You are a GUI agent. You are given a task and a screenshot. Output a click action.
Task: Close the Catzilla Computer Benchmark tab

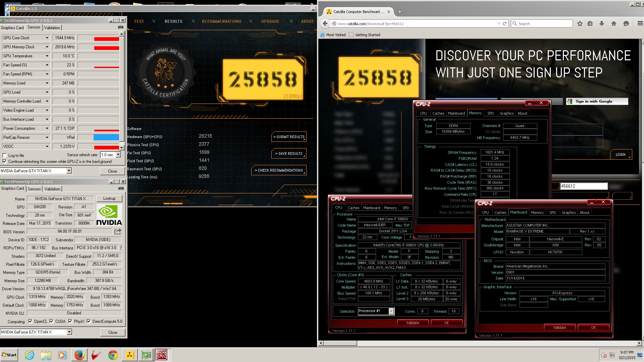[x=389, y=12]
